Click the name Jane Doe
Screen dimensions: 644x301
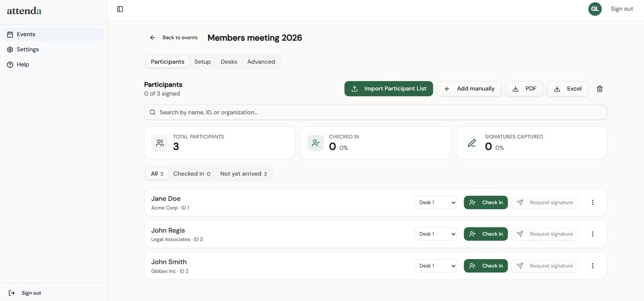tap(166, 199)
